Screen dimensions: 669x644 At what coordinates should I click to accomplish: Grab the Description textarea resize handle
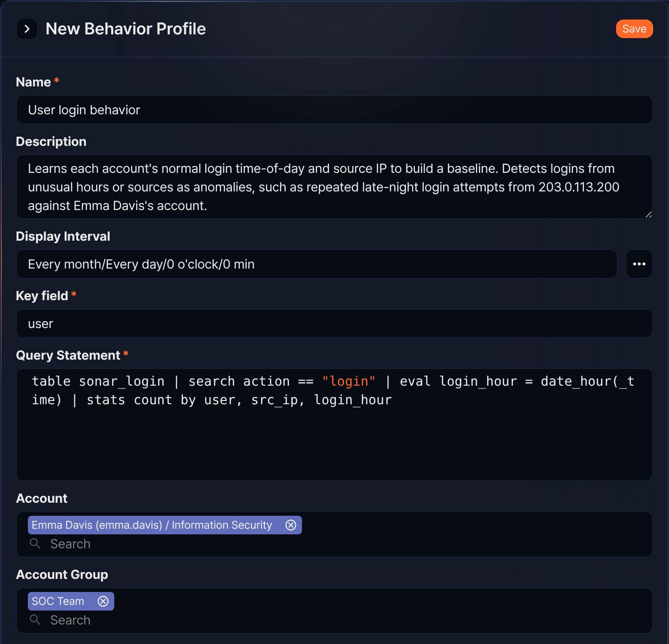click(649, 214)
